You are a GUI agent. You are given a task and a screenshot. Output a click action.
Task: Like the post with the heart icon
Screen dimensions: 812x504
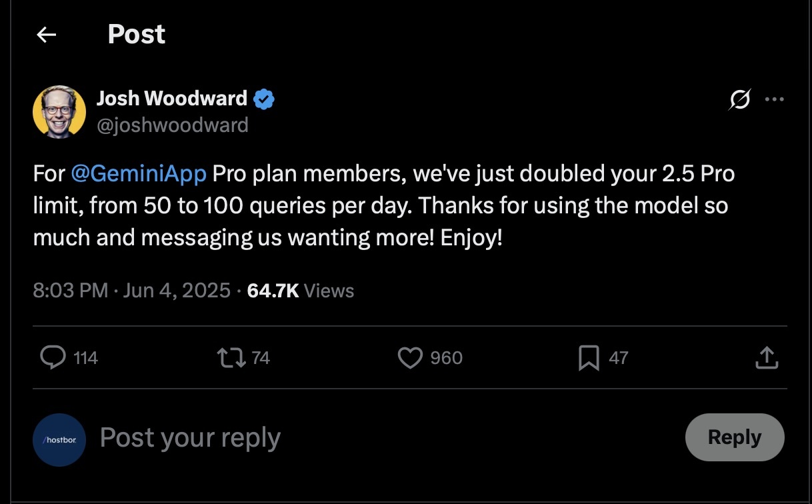pos(410,358)
